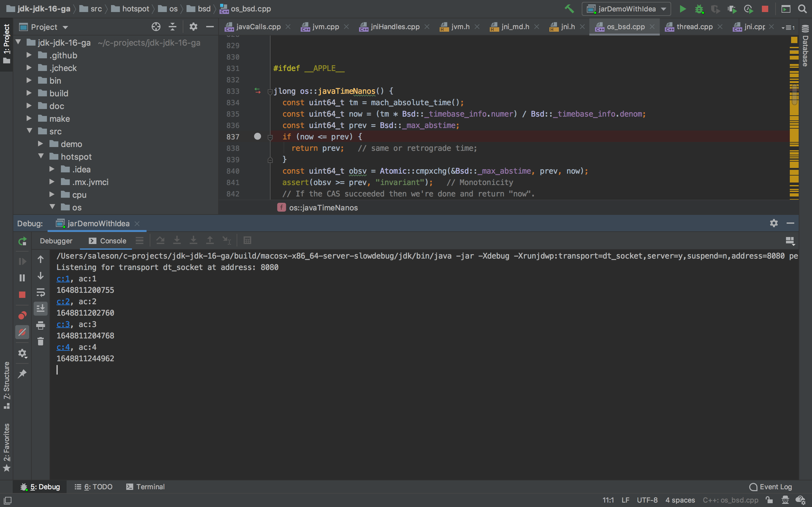Toggle Mute Breakpoints button
Image resolution: width=812 pixels, height=507 pixels.
pos(22,332)
